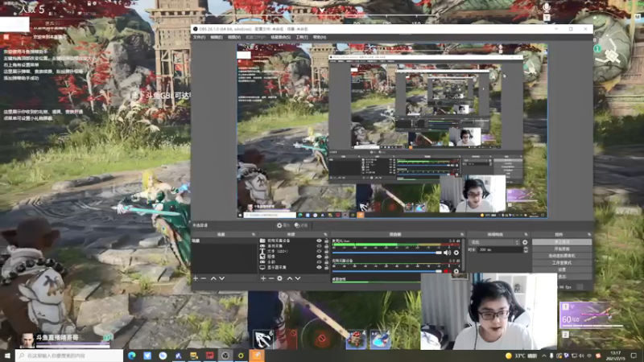Viewport: 644px width, 362px height.
Task: Expand the system tray hidden icons chevron
Action: pyautogui.click(x=544, y=356)
